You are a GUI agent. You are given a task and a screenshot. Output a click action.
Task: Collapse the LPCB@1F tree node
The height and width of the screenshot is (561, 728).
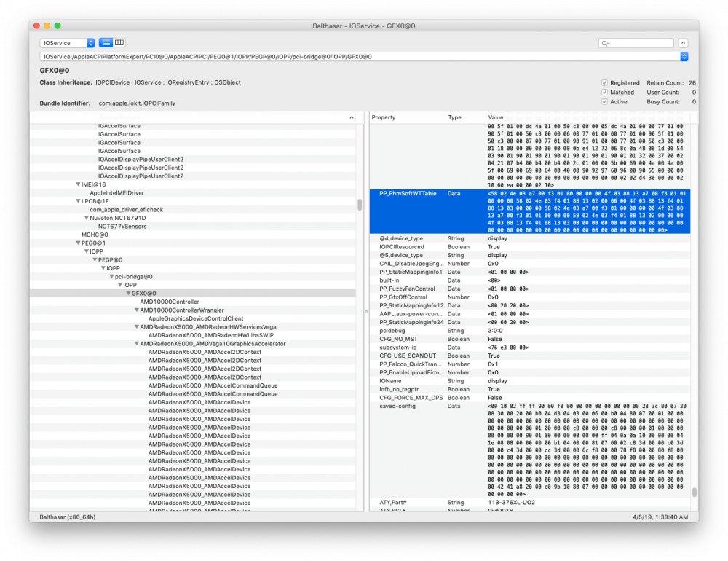pos(78,201)
